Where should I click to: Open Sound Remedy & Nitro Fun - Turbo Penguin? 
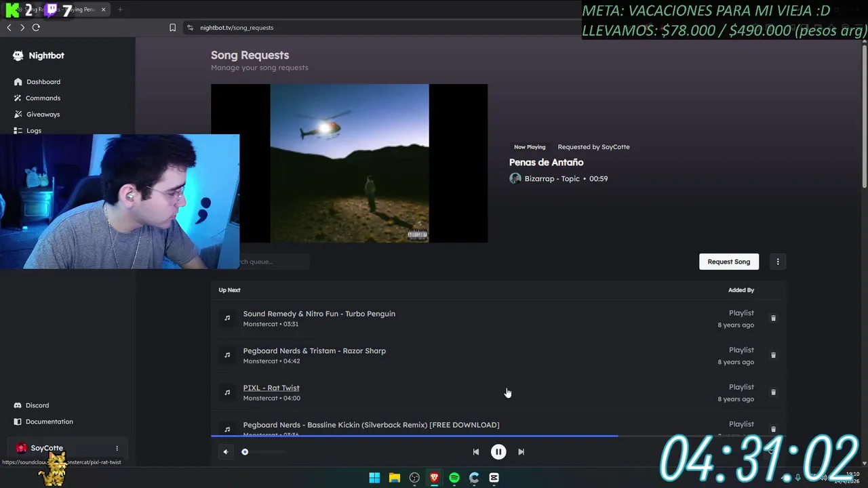[x=319, y=314]
